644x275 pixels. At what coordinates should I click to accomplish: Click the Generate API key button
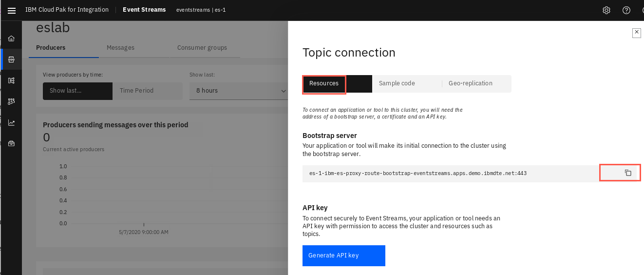point(344,255)
